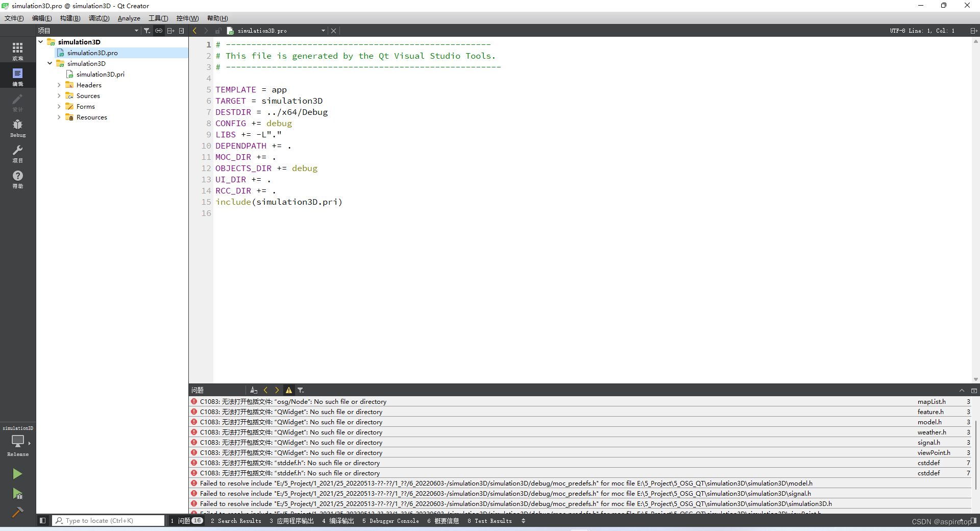Click the synchronize-with-editor link icon
Image resolution: width=980 pixels, height=531 pixels.
pos(158,31)
